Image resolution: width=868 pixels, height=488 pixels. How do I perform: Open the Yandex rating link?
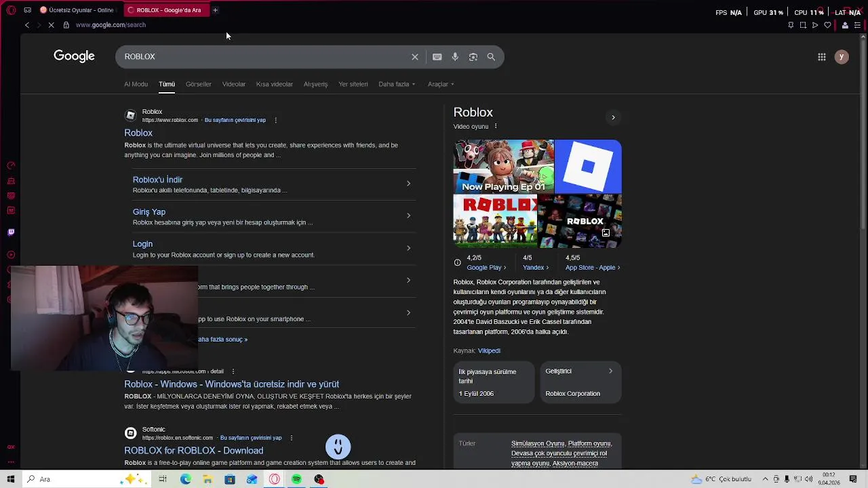click(x=536, y=268)
